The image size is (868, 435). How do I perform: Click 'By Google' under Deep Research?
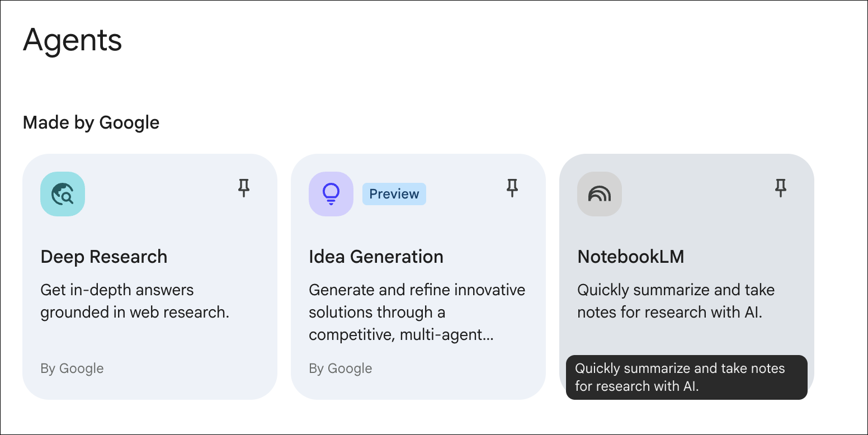[x=72, y=368]
